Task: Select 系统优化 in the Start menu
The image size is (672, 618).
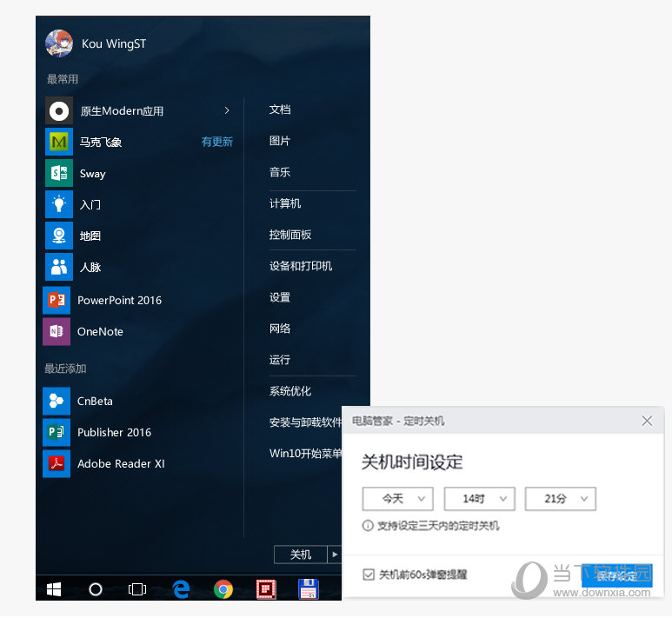Action: point(290,391)
